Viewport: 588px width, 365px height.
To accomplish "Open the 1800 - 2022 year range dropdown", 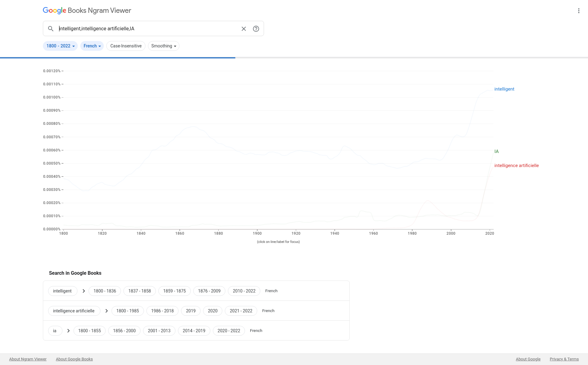I will (60, 46).
